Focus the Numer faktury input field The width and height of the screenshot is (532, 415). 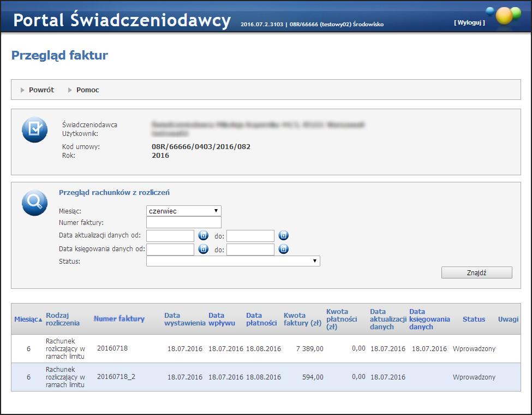[184, 222]
